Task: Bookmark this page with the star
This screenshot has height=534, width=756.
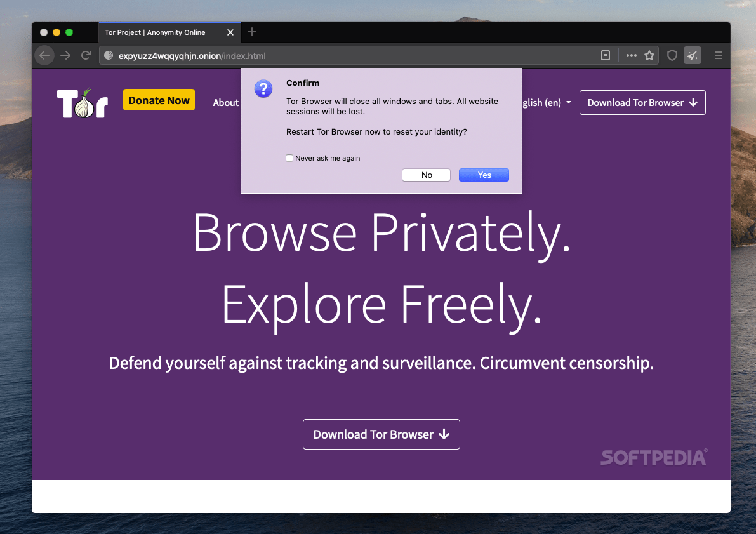Action: pos(649,55)
